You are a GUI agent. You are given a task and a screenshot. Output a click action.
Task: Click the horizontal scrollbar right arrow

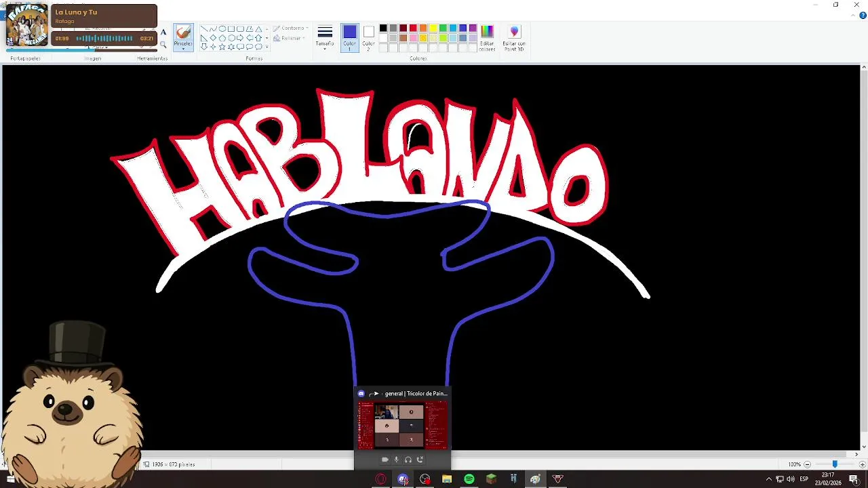click(x=856, y=454)
